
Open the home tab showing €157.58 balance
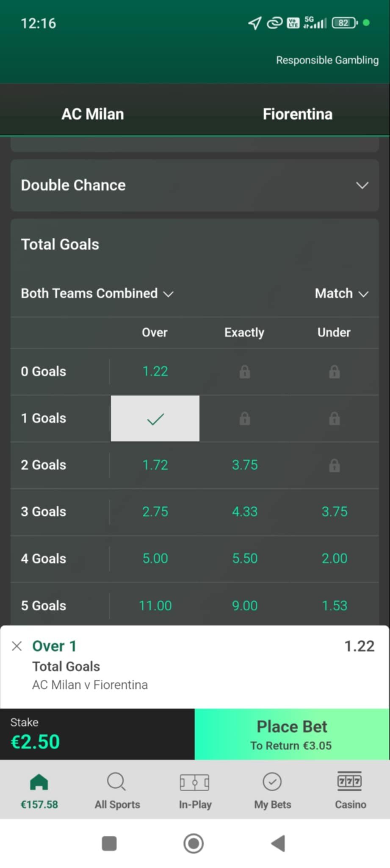(x=39, y=791)
